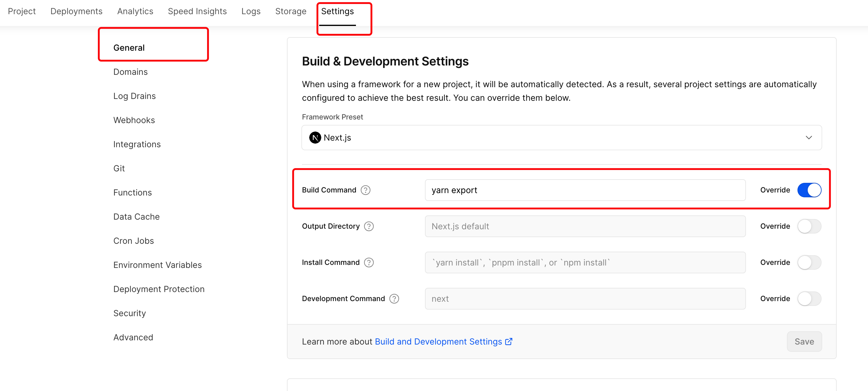Open Cron Jobs settings

click(134, 240)
